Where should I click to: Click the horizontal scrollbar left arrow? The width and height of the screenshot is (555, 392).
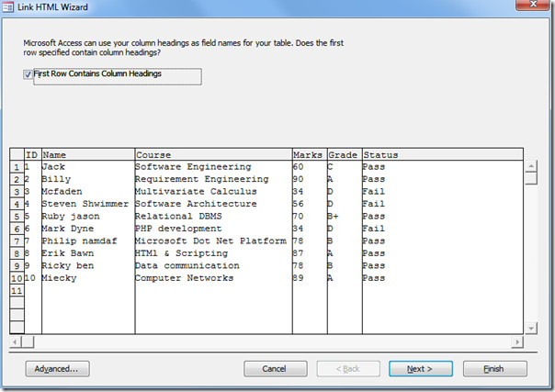coord(15,342)
